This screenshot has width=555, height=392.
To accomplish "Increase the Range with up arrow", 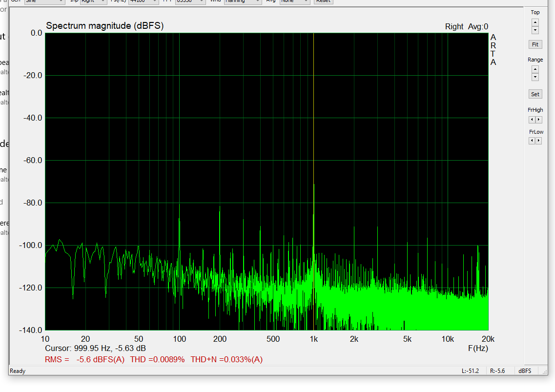I will 535,69.
